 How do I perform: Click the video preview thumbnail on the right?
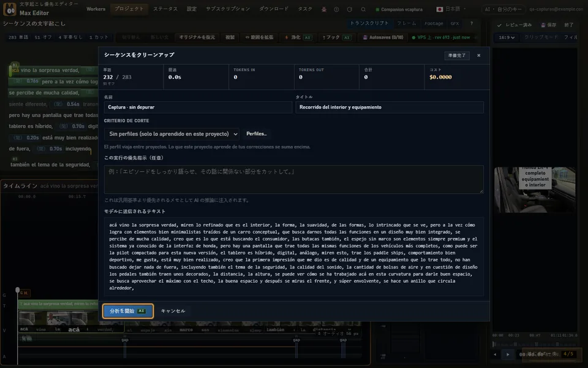click(535, 190)
